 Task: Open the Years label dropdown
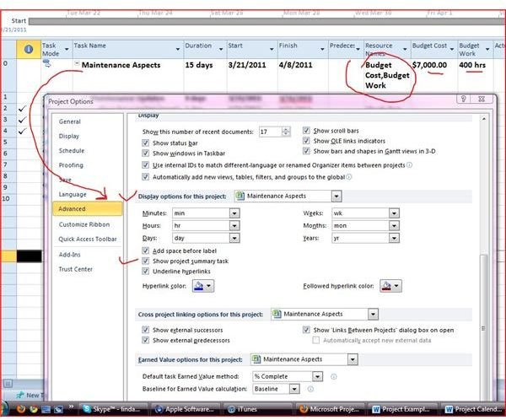click(394, 238)
